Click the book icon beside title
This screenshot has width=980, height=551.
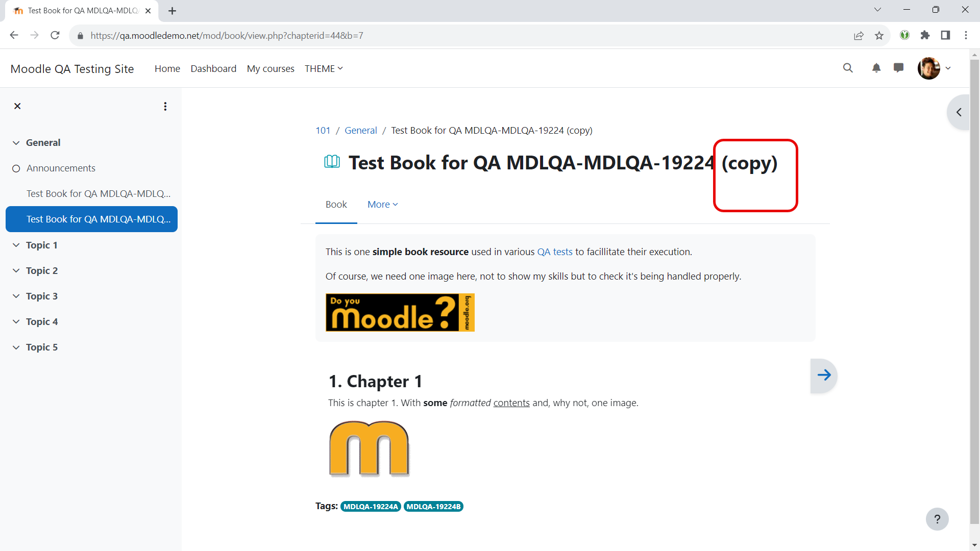coord(332,162)
